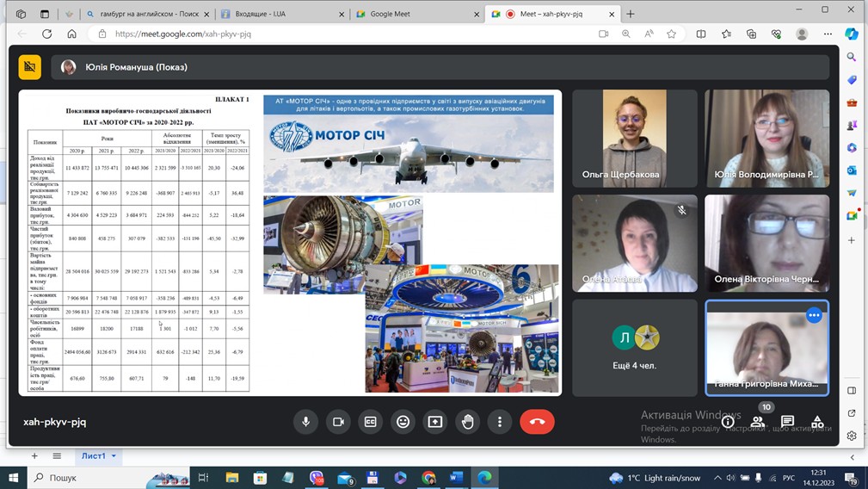Raise your hand in the meeting
868x489 pixels.
(x=468, y=422)
